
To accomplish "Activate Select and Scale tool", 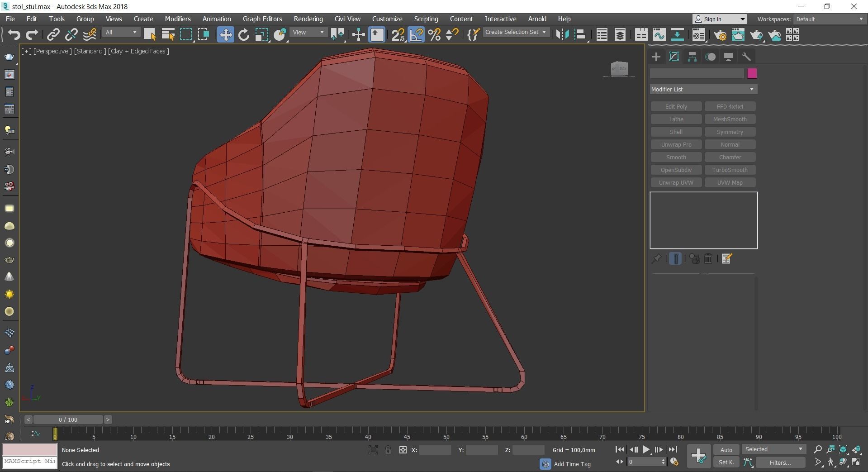I will point(262,34).
